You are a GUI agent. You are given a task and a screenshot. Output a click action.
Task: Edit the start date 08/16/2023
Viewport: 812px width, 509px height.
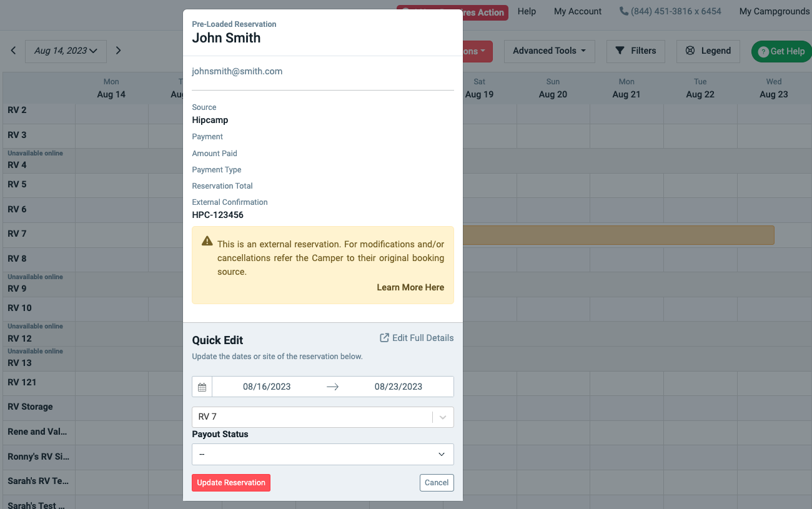pyautogui.click(x=267, y=387)
